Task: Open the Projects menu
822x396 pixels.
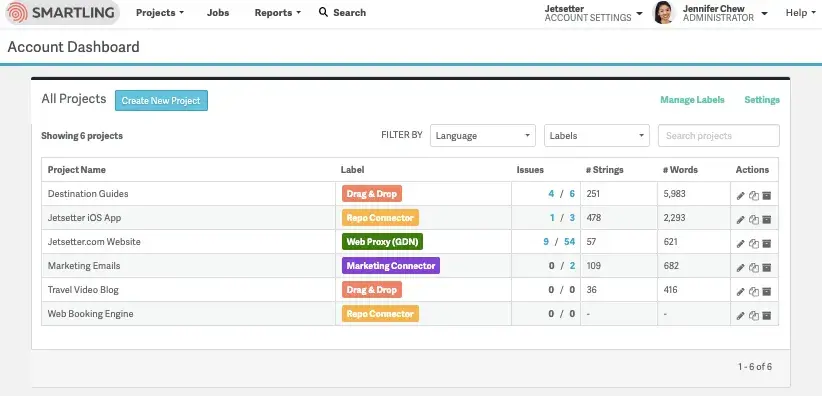Action: pyautogui.click(x=160, y=13)
